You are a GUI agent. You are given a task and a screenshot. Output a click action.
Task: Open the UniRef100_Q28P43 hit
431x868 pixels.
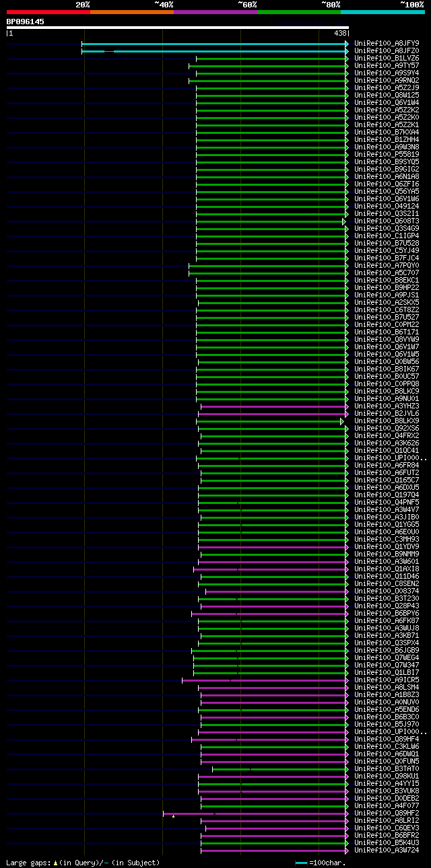pyautogui.click(x=387, y=606)
